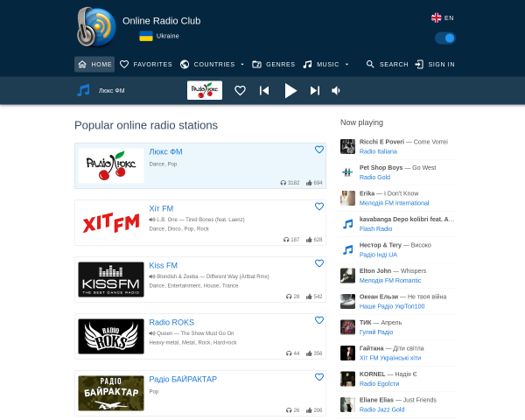Expand the Countries dropdown arrow
525x420 pixels.
[x=242, y=64]
